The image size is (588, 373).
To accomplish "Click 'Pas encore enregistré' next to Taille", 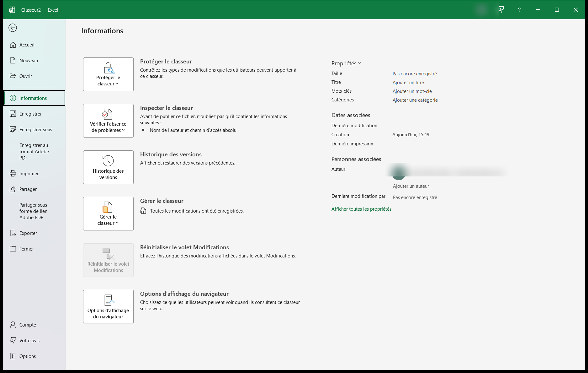I will click(415, 74).
